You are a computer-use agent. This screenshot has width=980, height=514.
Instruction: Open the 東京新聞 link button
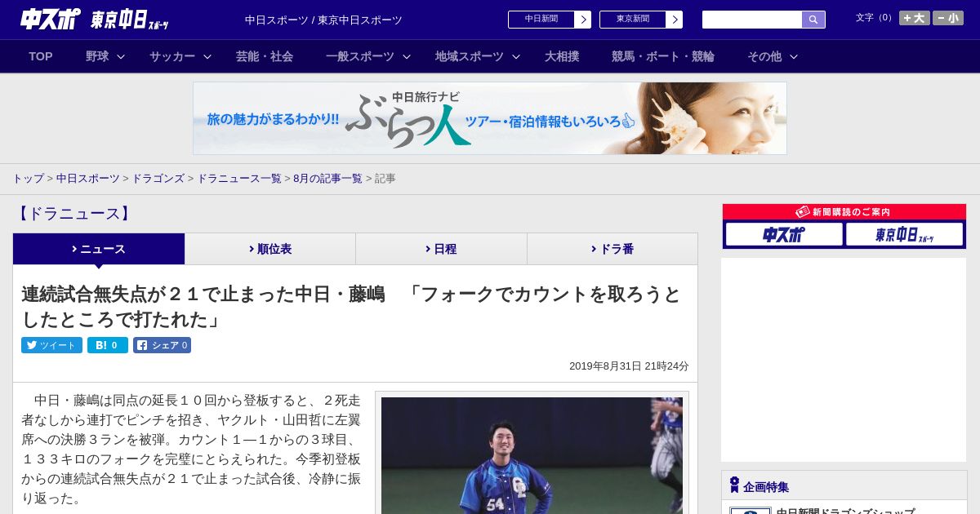(x=641, y=20)
